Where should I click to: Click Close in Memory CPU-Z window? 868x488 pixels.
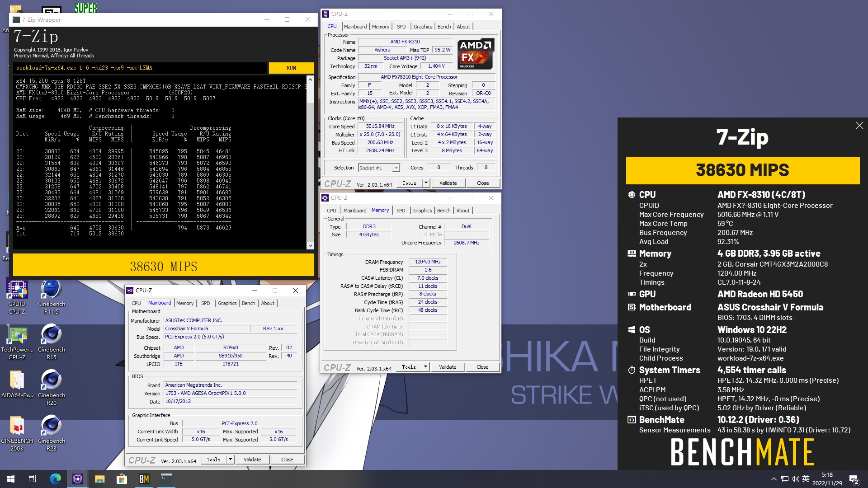(x=482, y=367)
